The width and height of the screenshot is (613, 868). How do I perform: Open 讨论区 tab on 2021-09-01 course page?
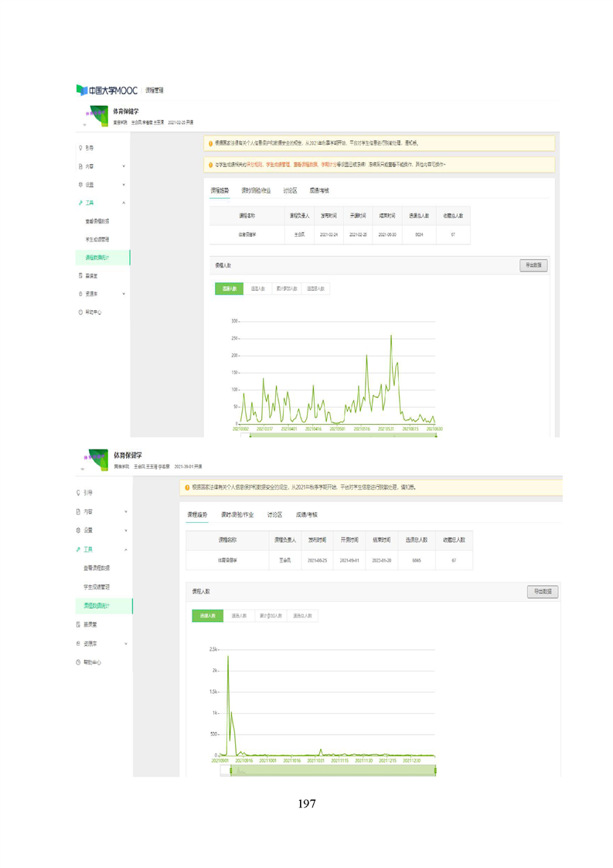pyautogui.click(x=275, y=514)
